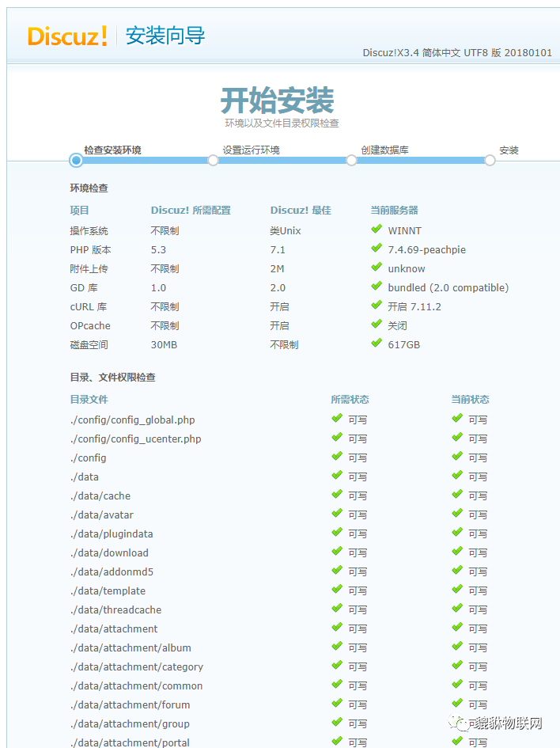Click the 环境检查 section heading
This screenshot has height=748, width=560.
click(89, 188)
